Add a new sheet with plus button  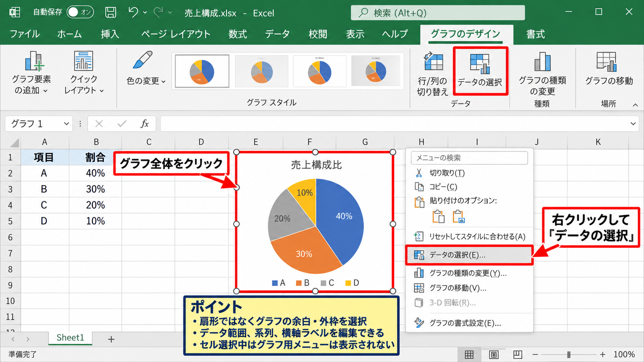pyautogui.click(x=111, y=339)
